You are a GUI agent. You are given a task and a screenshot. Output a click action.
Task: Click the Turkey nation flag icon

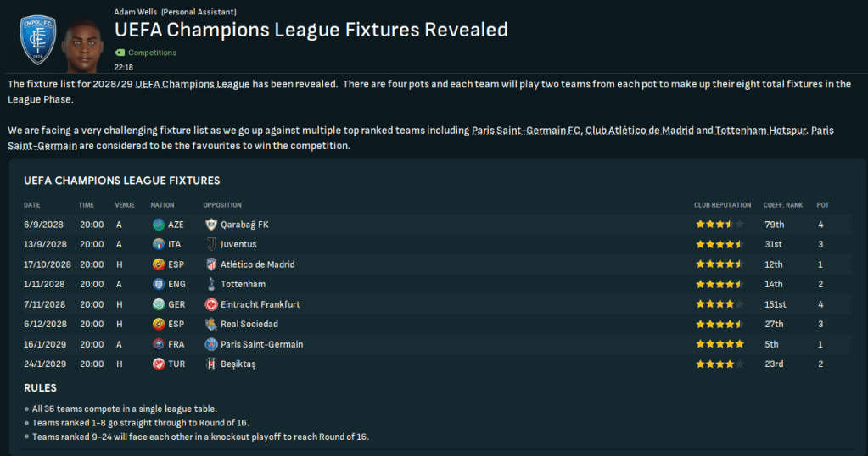158,364
